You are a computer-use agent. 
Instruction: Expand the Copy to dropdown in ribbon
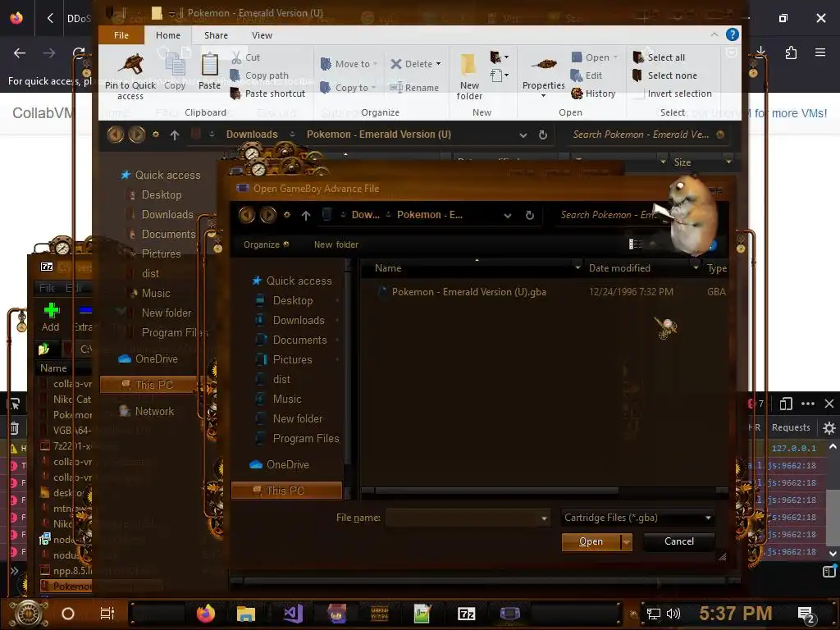pos(373,87)
